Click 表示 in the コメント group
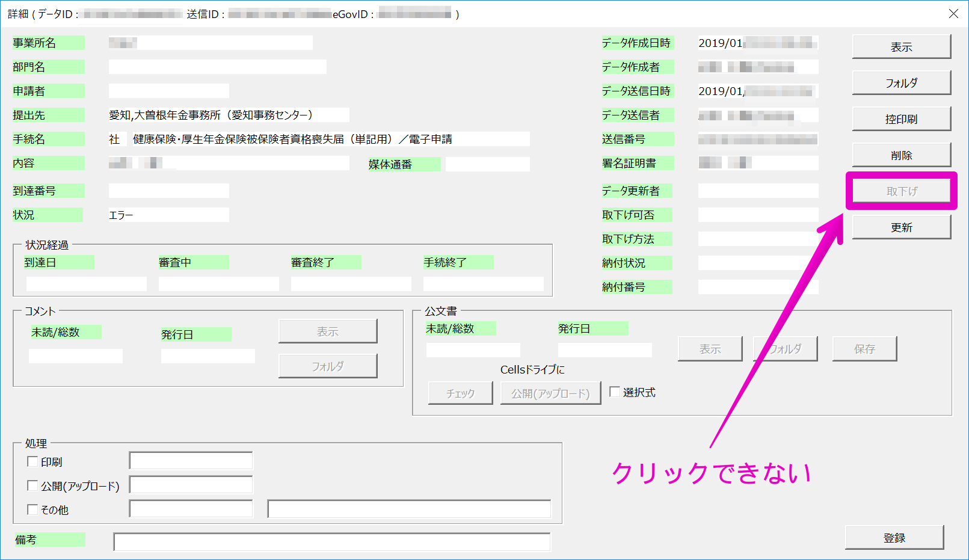 point(328,331)
